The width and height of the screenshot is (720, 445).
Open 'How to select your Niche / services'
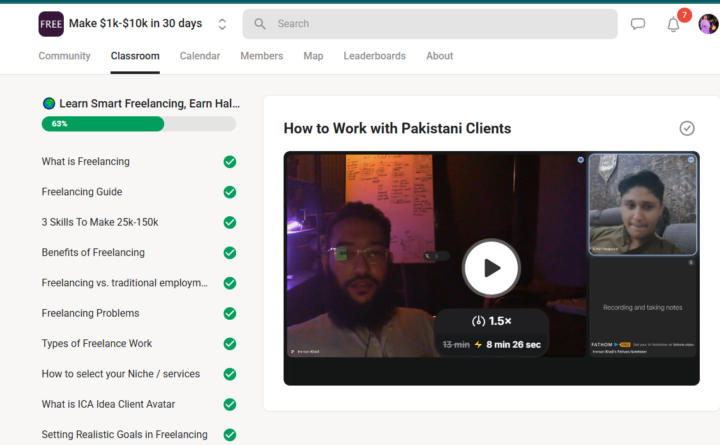pyautogui.click(x=121, y=374)
